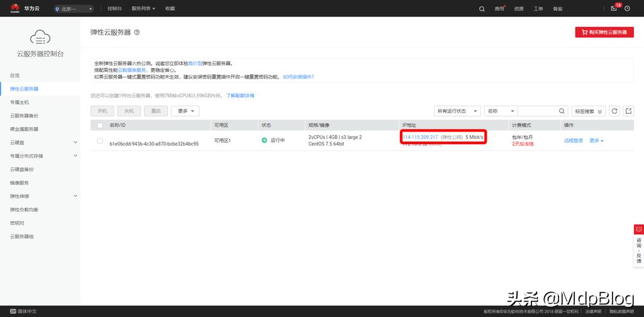Image resolution: width=644 pixels, height=317 pixels.
Task: Open the 费用 billing menu
Action: point(499,9)
